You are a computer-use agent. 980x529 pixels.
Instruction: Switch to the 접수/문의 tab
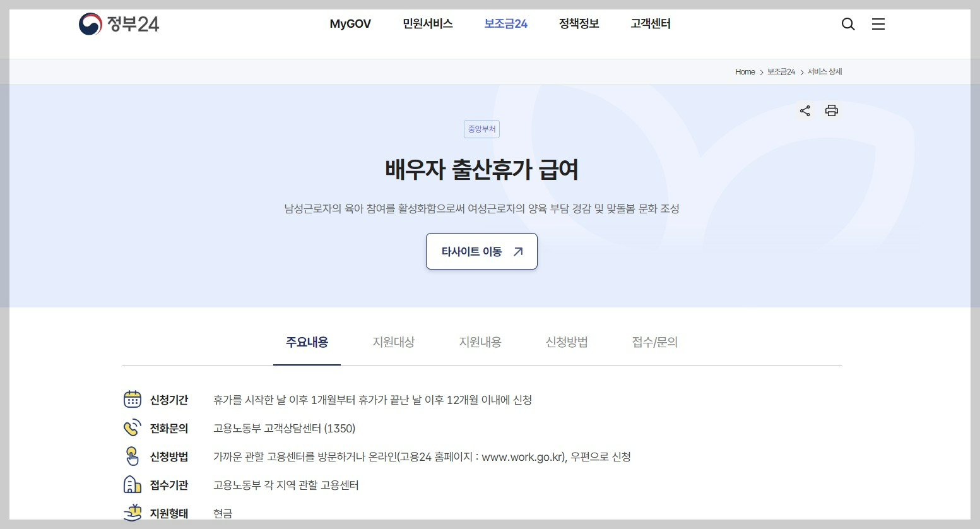[x=655, y=342]
